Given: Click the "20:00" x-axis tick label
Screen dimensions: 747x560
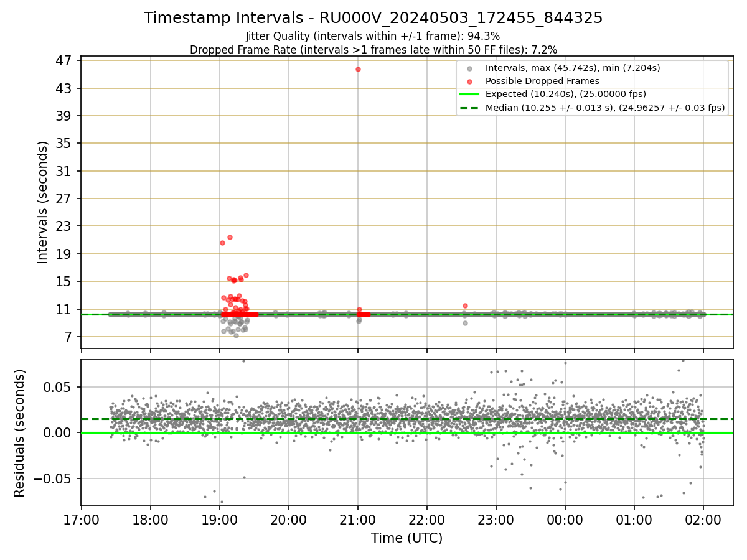Looking at the screenshot, I should coord(289,520).
